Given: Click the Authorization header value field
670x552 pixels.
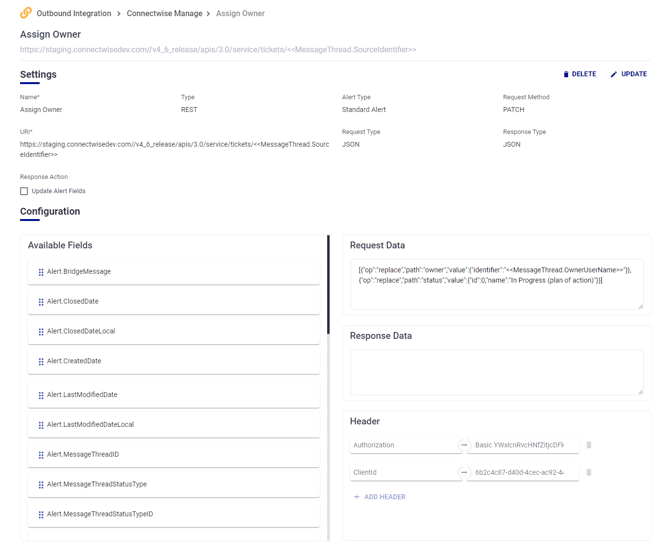Looking at the screenshot, I should (523, 445).
